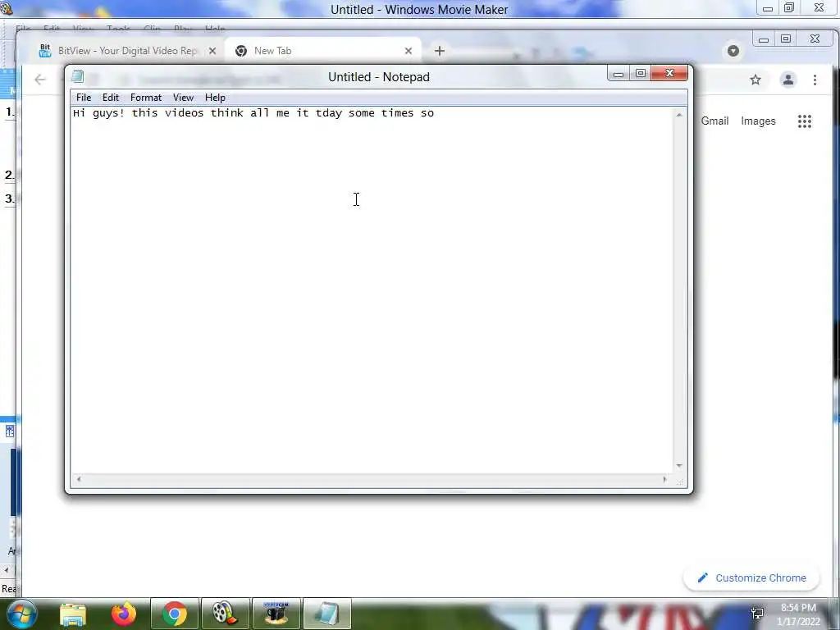Open the Windows Start menu
The image size is (840, 630).
tap(21, 614)
